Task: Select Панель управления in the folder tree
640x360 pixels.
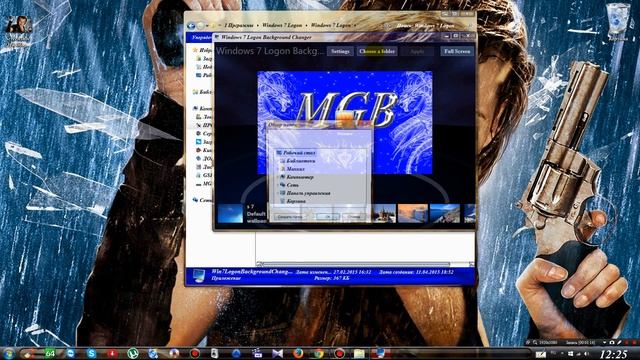Action: [x=308, y=193]
